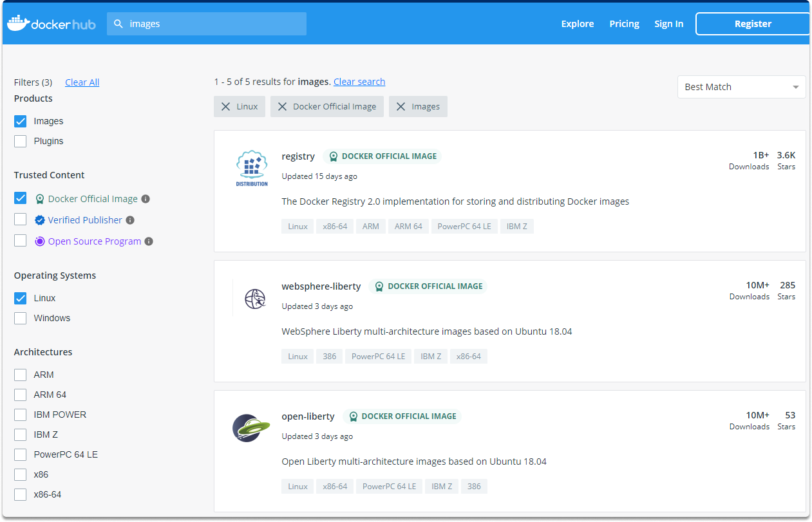Uncheck Docker Official Image checkbox
The width and height of the screenshot is (812, 522).
(21, 198)
